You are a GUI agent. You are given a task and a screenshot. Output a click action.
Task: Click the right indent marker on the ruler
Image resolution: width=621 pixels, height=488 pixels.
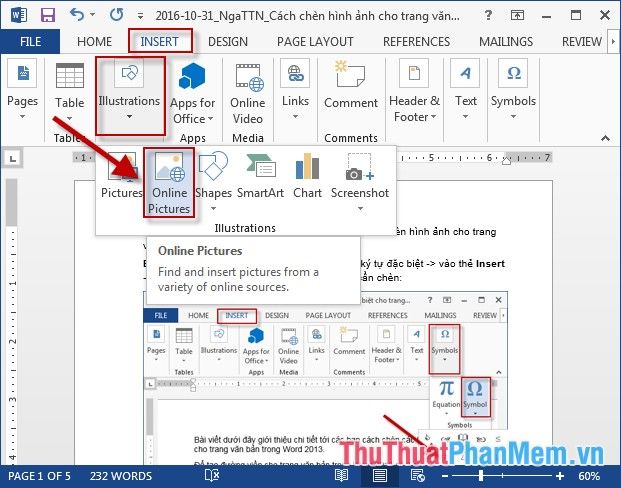[506, 160]
